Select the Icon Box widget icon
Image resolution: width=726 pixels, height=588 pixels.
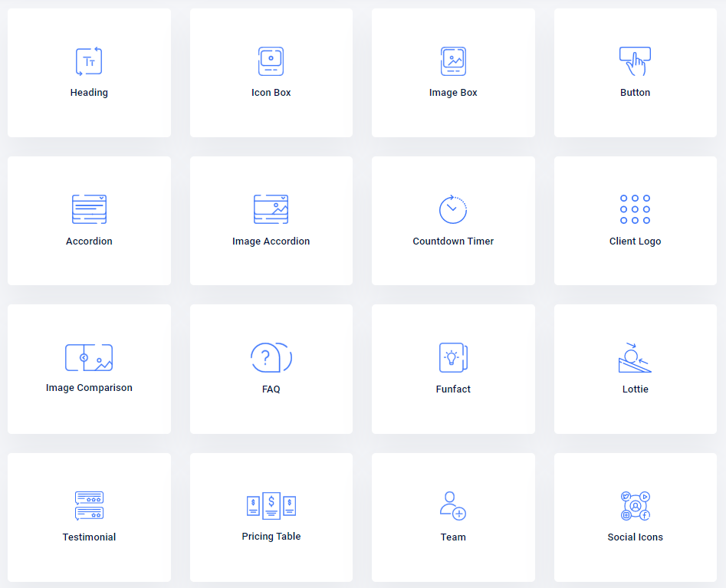coord(271,61)
